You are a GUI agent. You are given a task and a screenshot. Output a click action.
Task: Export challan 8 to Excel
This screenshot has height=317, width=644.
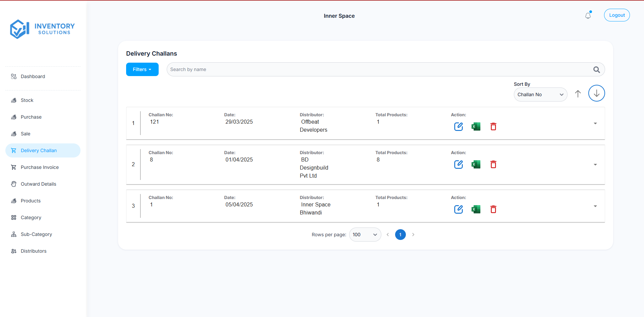click(476, 164)
